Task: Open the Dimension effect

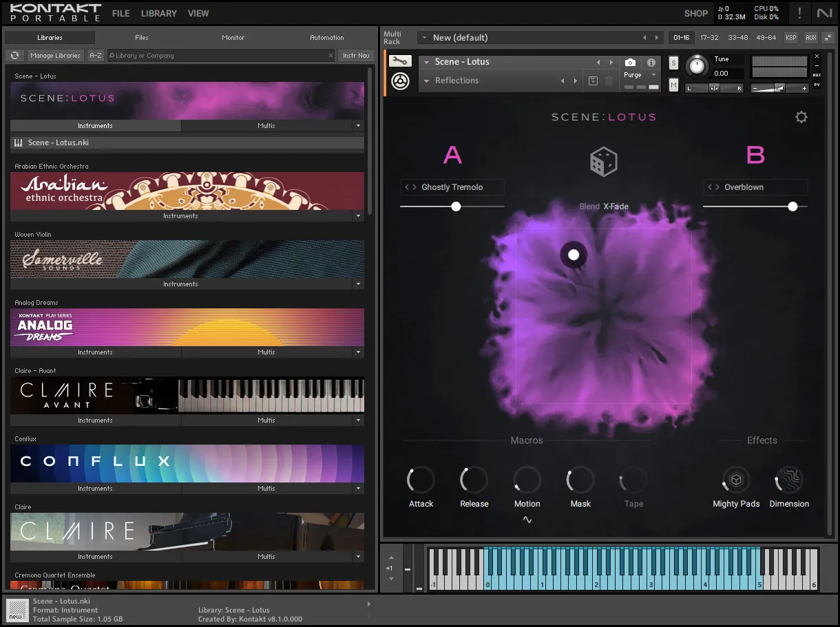Action: coord(789,480)
